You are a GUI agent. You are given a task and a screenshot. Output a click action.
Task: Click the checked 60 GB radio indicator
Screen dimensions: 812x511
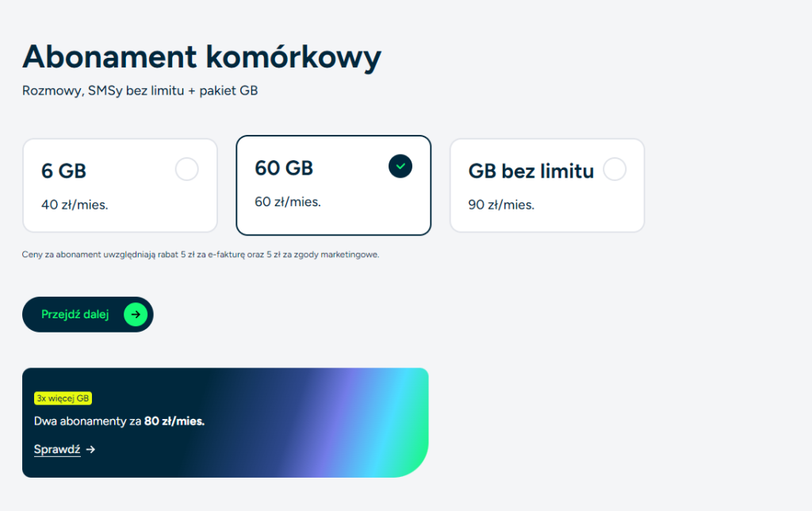[x=400, y=167]
